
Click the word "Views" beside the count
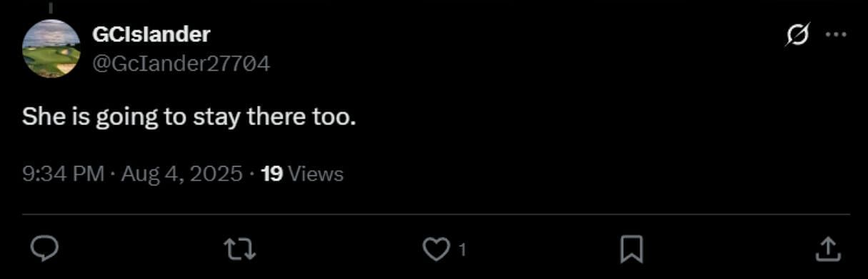click(315, 174)
